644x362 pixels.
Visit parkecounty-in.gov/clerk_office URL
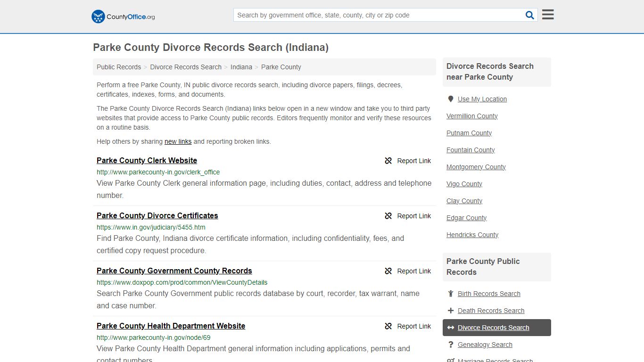[x=158, y=172]
